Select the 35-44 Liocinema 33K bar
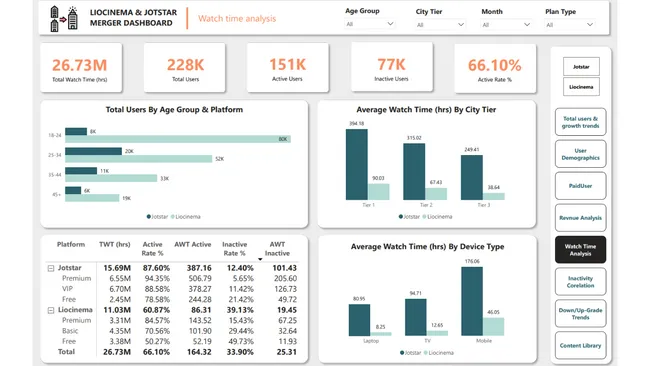The image size is (650, 366). tap(111, 178)
